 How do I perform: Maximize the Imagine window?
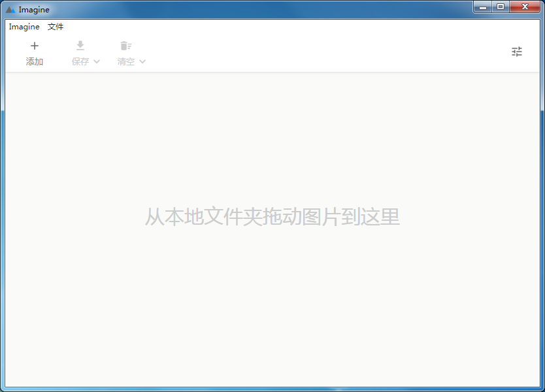click(501, 7)
